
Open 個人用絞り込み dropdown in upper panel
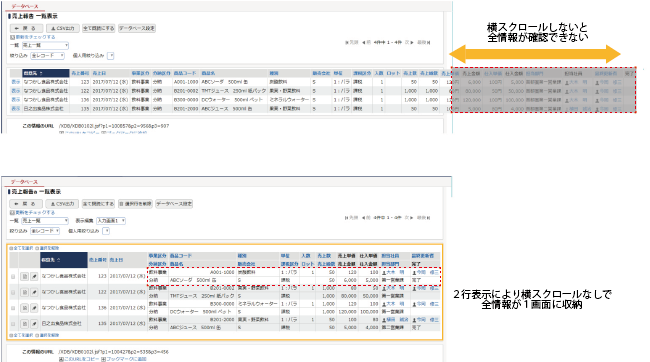pyautogui.click(x=111, y=56)
